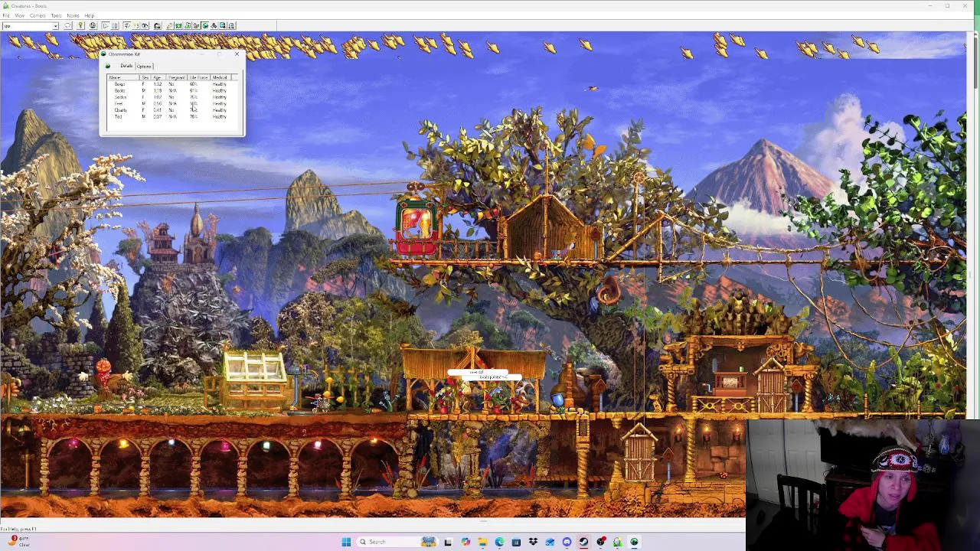This screenshot has width=980, height=551.
Task: Click the green map toolbar icon
Action: click(178, 26)
